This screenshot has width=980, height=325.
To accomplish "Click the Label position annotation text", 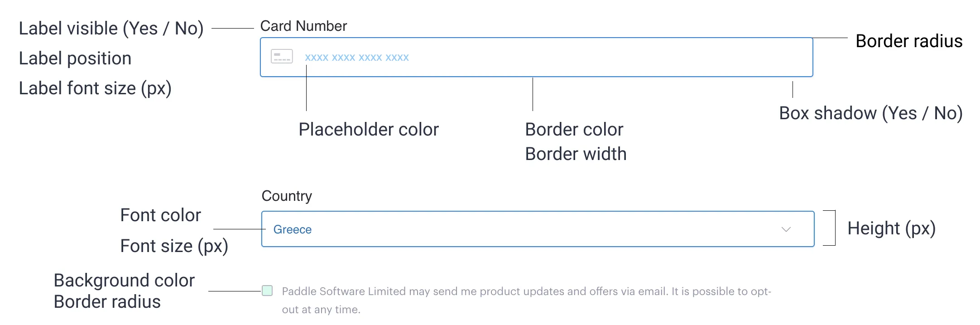I will pos(75,58).
